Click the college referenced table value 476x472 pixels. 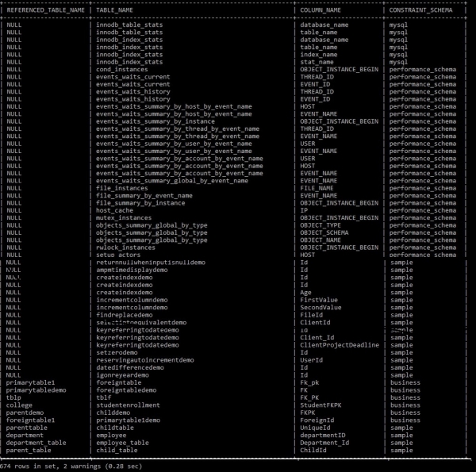pos(19,405)
